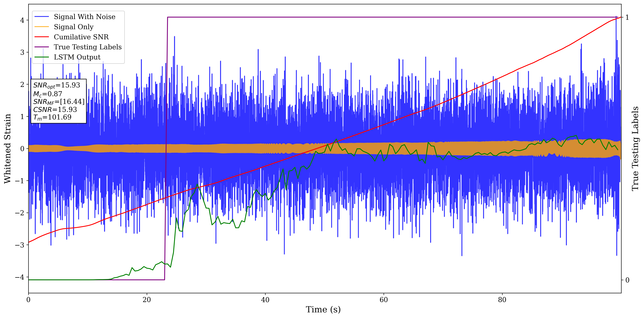Click the SNR_MF=[16.44] annotation text
The width and height of the screenshot is (644, 318).
coord(59,102)
